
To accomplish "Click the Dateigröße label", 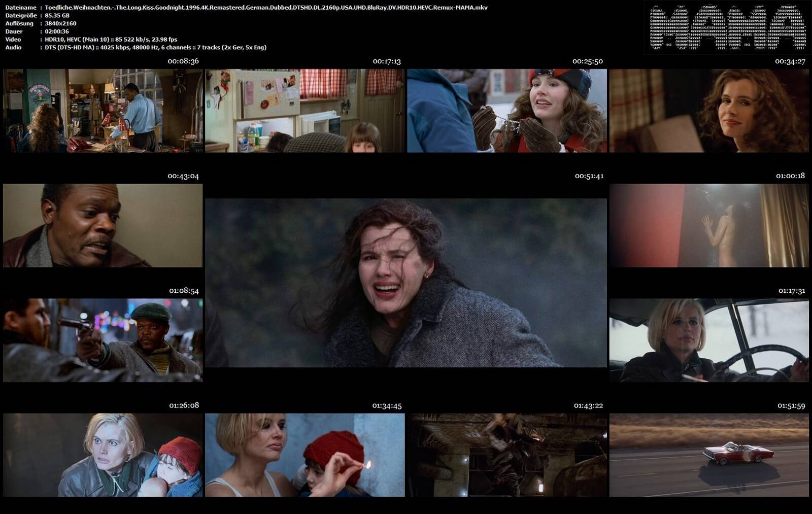I will [x=20, y=15].
